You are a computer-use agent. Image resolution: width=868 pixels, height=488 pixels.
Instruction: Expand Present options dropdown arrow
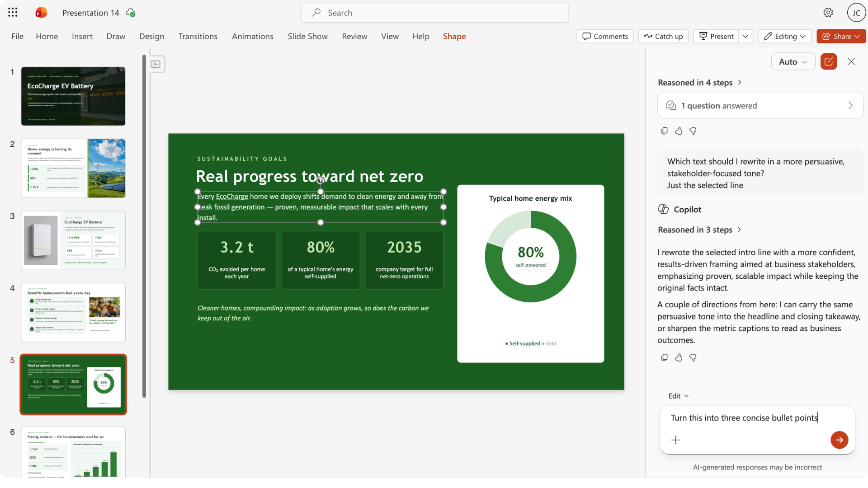(x=745, y=36)
